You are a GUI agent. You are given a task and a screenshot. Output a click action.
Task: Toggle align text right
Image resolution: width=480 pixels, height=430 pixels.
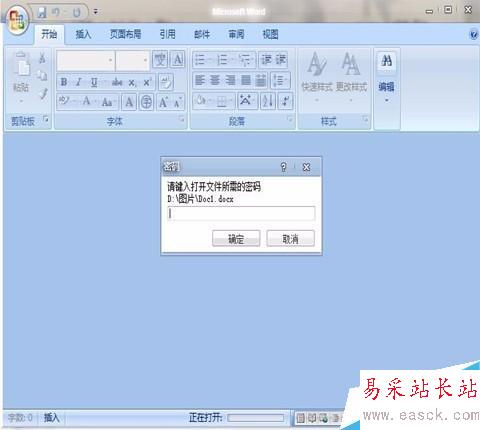(231, 80)
